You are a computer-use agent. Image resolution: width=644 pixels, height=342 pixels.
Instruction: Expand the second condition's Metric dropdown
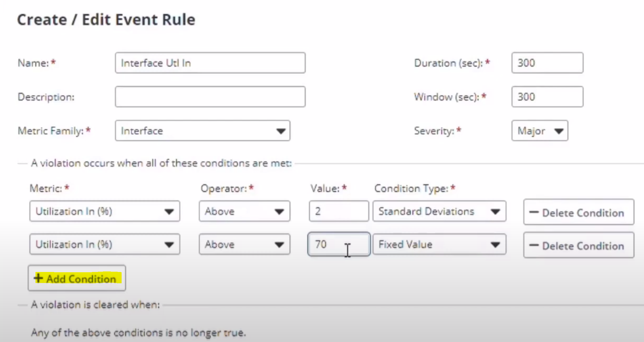coord(105,244)
